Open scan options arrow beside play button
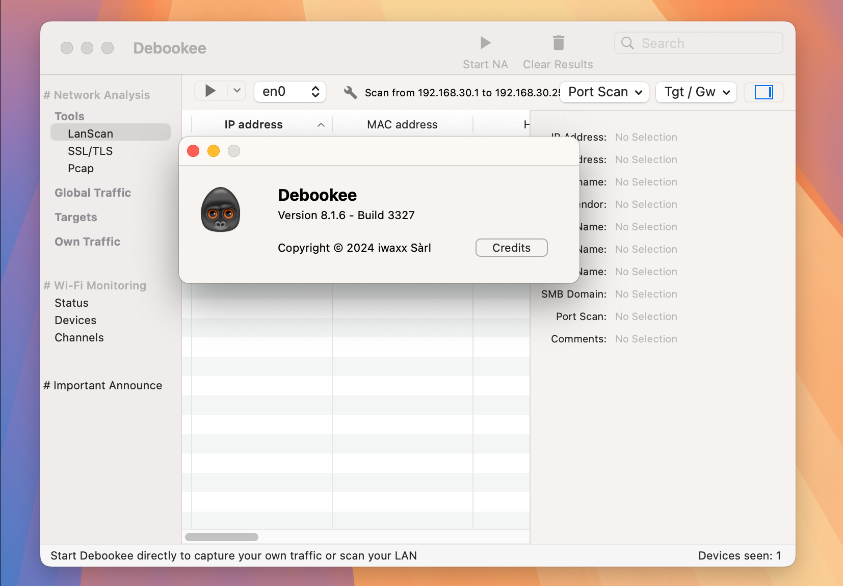 [x=237, y=91]
